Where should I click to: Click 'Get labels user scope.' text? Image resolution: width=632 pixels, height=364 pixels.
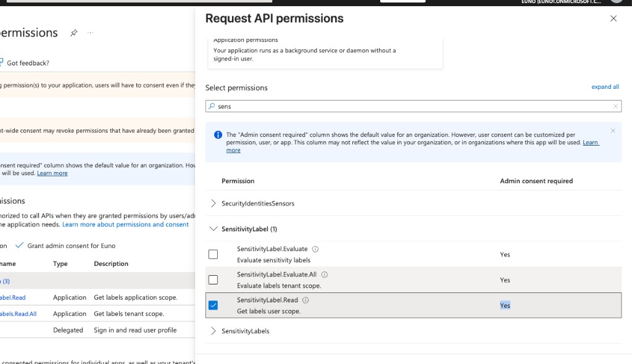click(268, 311)
